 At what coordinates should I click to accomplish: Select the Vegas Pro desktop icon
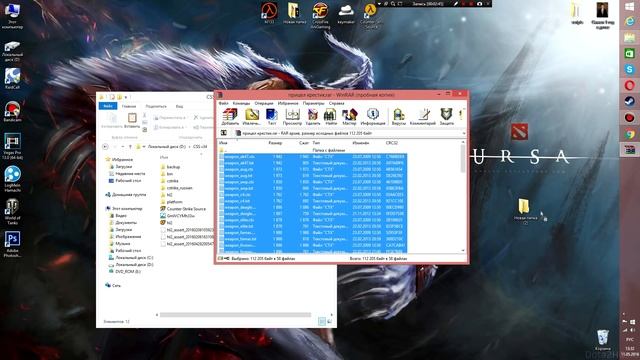(12, 147)
